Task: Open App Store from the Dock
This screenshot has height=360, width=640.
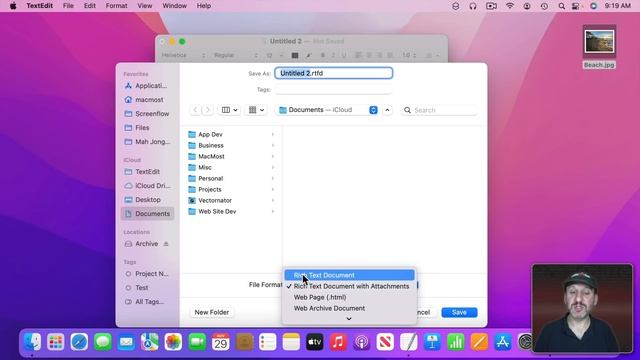Action: [503, 342]
